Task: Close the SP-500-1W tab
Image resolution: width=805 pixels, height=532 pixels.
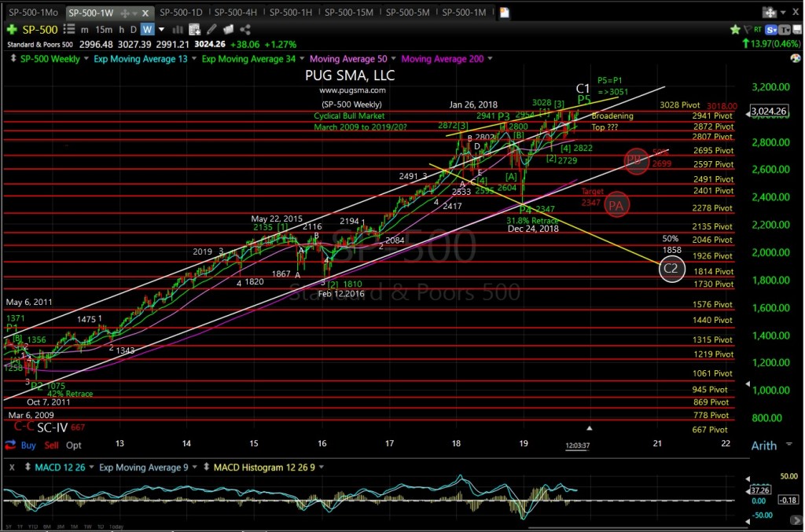Action: (x=145, y=13)
